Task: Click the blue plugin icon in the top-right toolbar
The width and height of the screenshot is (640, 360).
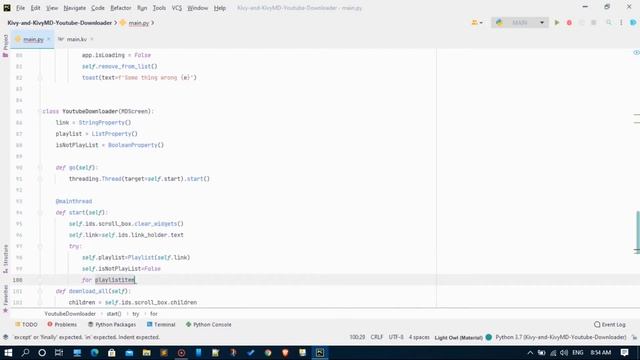Action: 633,23
